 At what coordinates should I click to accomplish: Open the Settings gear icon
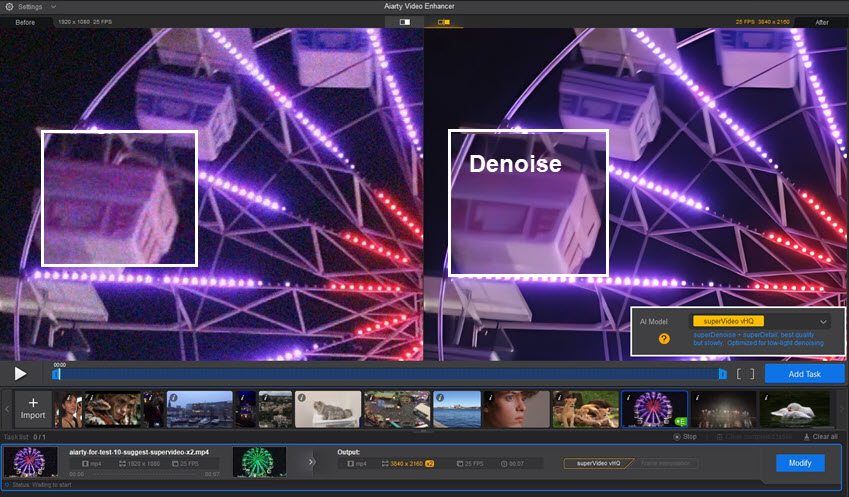click(9, 6)
